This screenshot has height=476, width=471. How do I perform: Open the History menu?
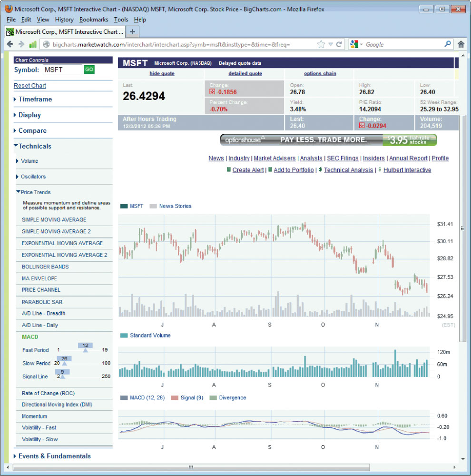[x=64, y=20]
